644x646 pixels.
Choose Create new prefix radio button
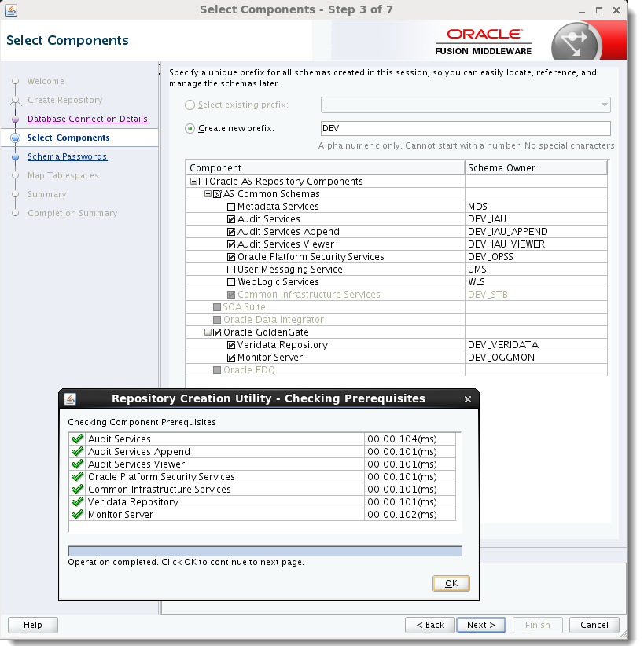[190, 129]
